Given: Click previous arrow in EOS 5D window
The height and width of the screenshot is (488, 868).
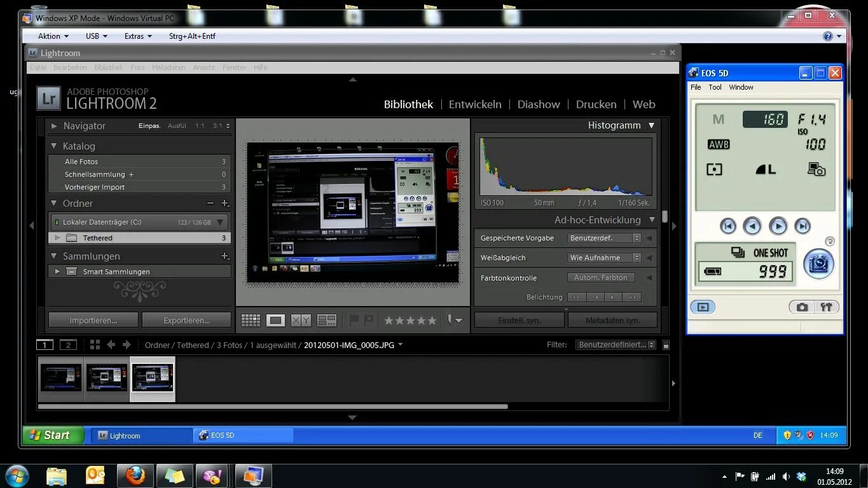Looking at the screenshot, I should (753, 226).
